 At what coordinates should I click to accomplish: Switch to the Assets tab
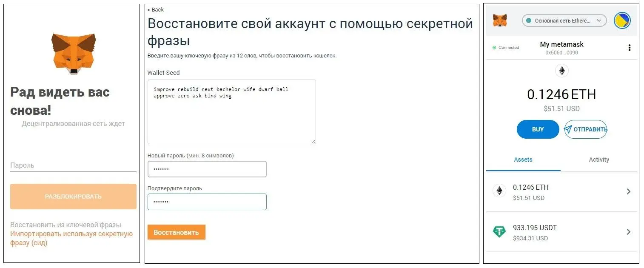click(x=523, y=160)
